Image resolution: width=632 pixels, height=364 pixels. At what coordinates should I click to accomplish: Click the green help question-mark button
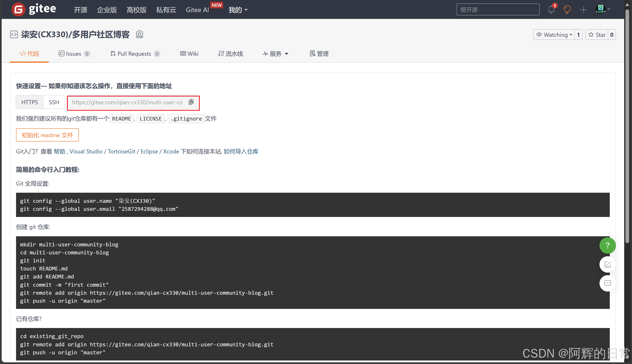click(x=607, y=246)
